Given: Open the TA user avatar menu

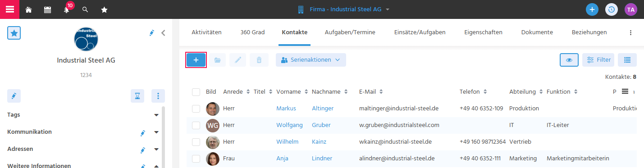Looking at the screenshot, I should tap(631, 9).
